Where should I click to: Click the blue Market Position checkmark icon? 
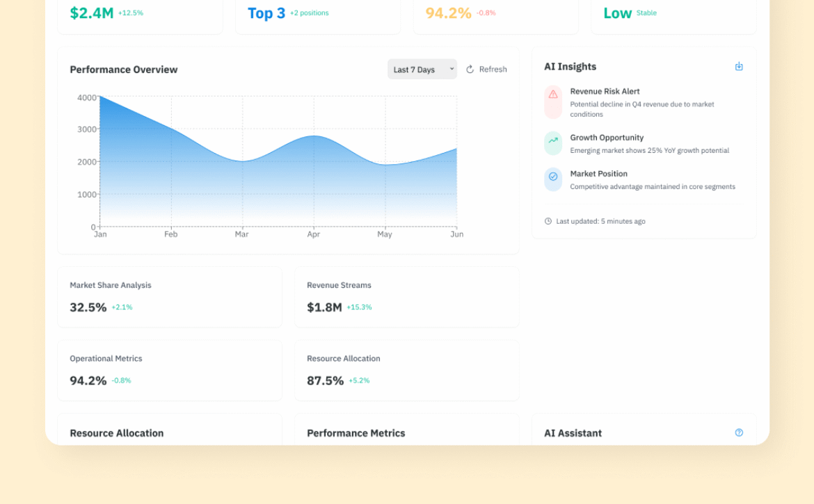[x=553, y=177]
